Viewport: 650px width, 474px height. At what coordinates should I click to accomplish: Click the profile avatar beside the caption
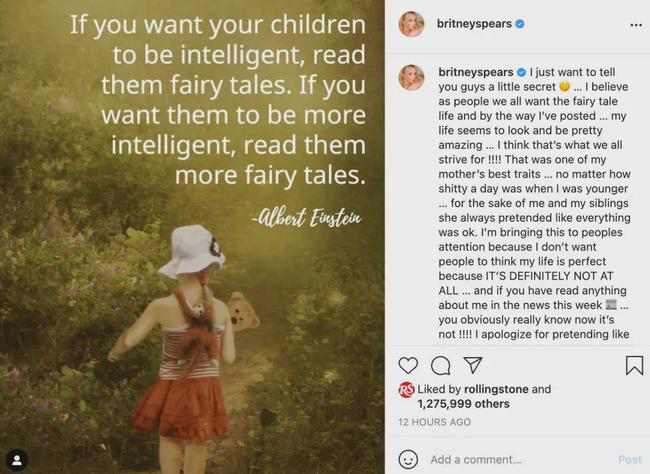click(x=411, y=77)
